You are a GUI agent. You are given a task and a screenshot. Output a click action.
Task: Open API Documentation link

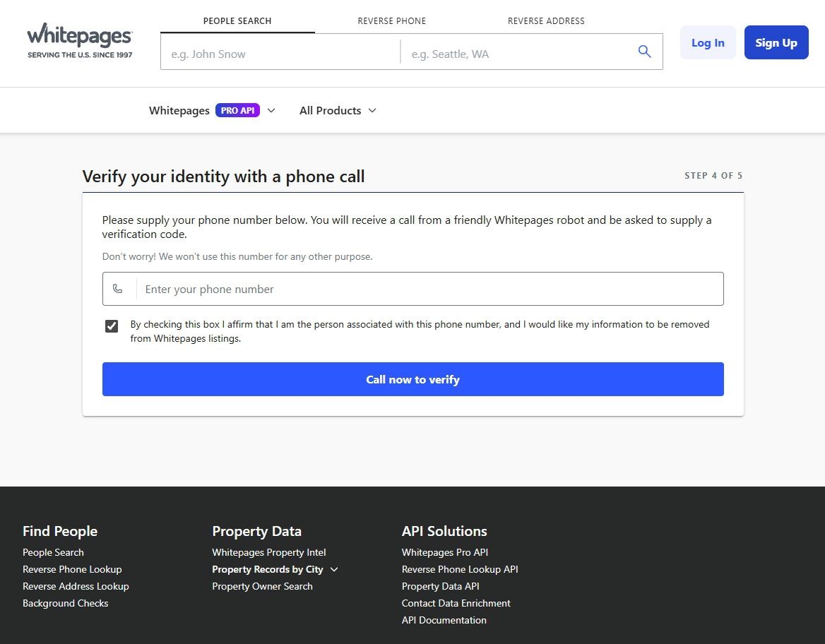pos(444,620)
